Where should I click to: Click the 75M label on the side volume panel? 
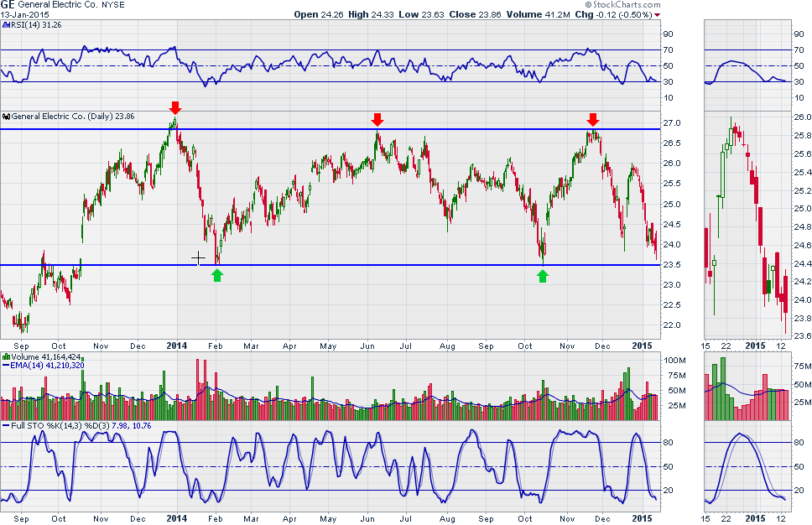pos(803,366)
